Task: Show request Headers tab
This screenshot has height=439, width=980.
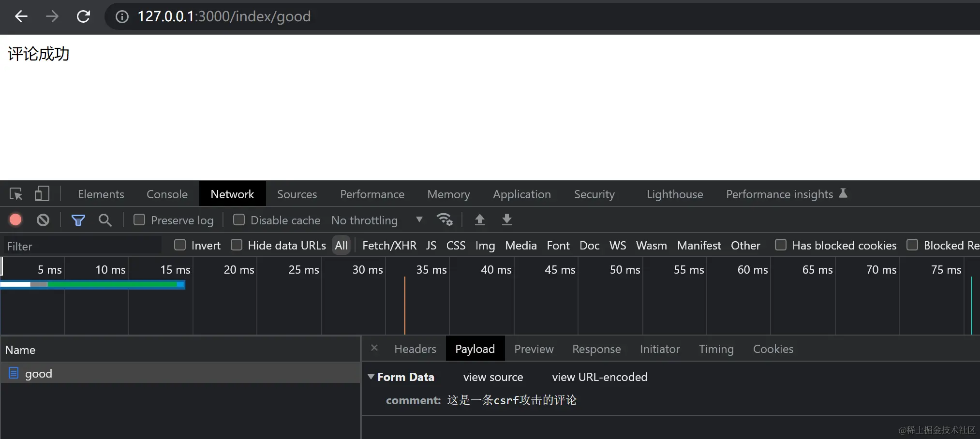Action: (415, 349)
